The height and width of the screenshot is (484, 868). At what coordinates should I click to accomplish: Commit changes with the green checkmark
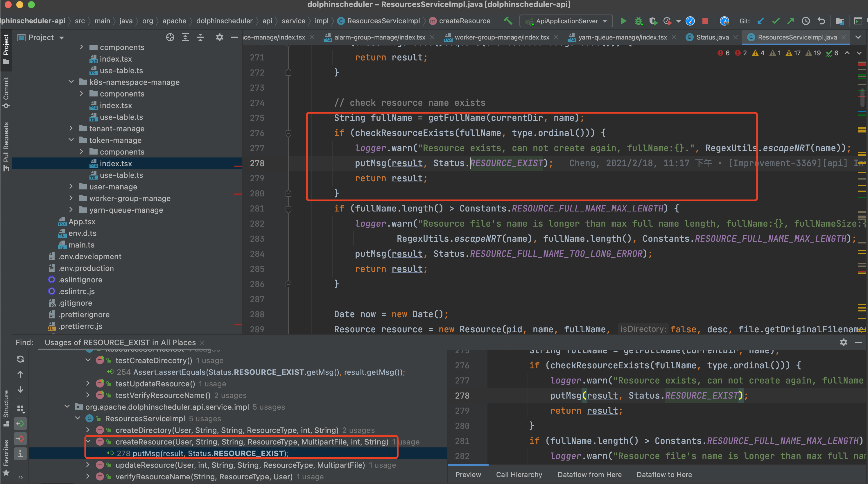point(776,21)
